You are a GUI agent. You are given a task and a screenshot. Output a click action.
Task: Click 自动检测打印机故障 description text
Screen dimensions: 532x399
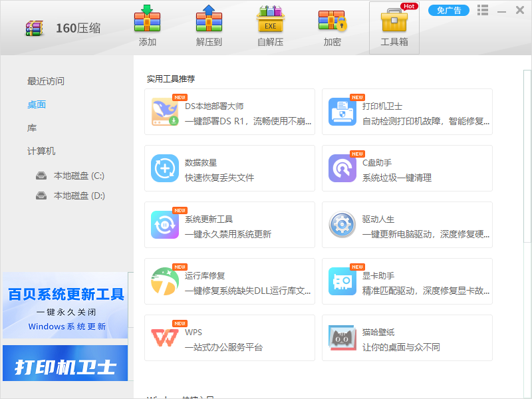coord(426,121)
